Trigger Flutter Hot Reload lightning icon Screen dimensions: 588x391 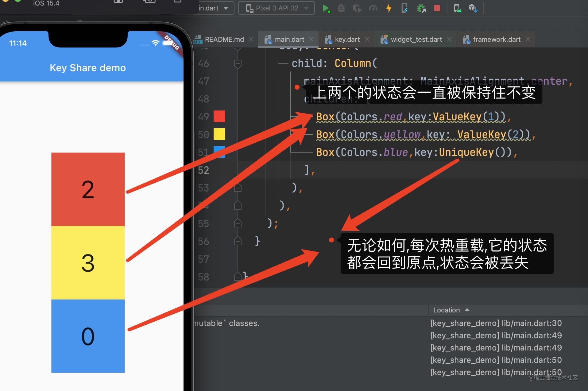(389, 8)
